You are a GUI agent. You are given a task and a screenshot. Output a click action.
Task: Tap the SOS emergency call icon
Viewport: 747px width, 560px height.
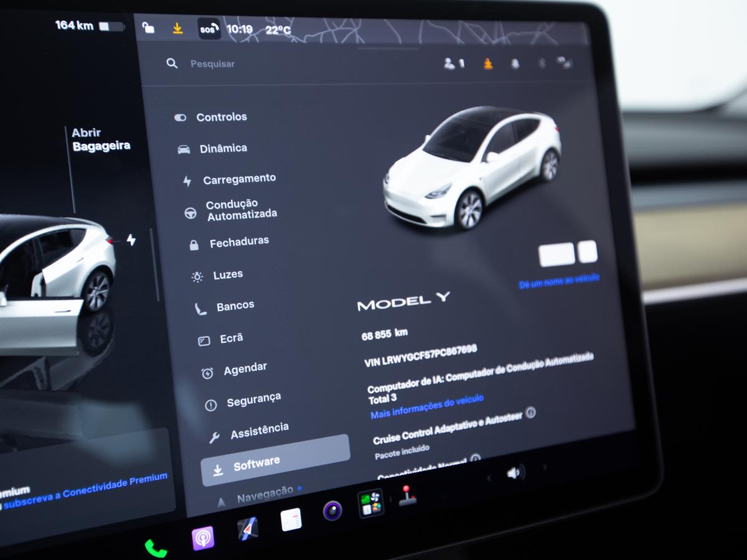pos(209,29)
